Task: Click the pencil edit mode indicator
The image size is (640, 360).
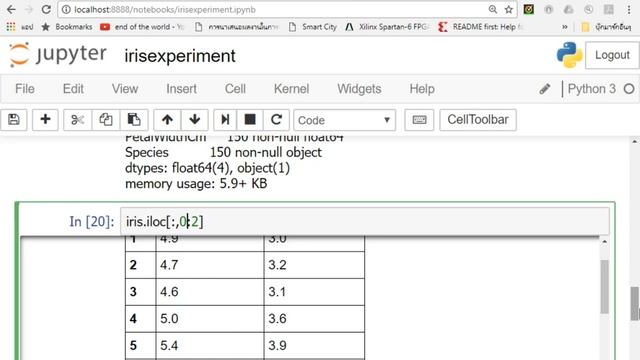Action: point(544,89)
